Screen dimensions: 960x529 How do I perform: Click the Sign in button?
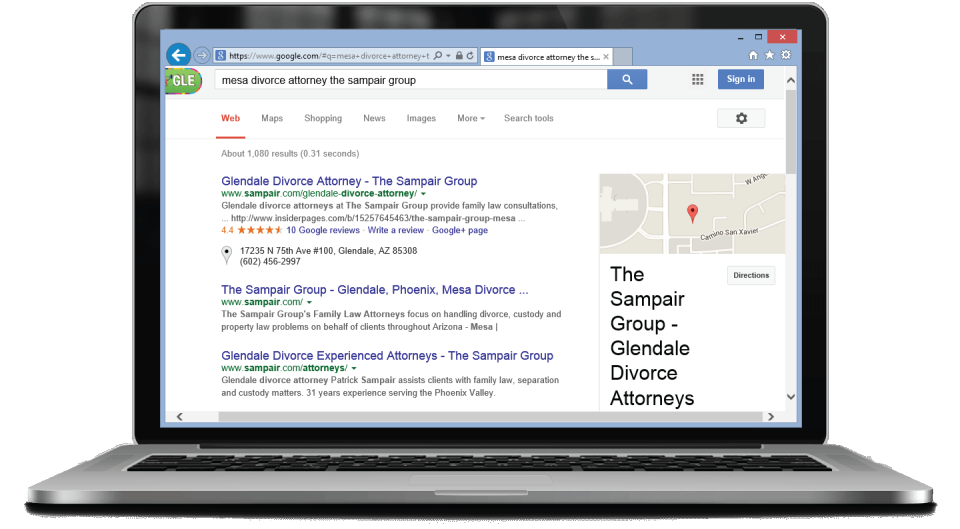click(x=741, y=80)
